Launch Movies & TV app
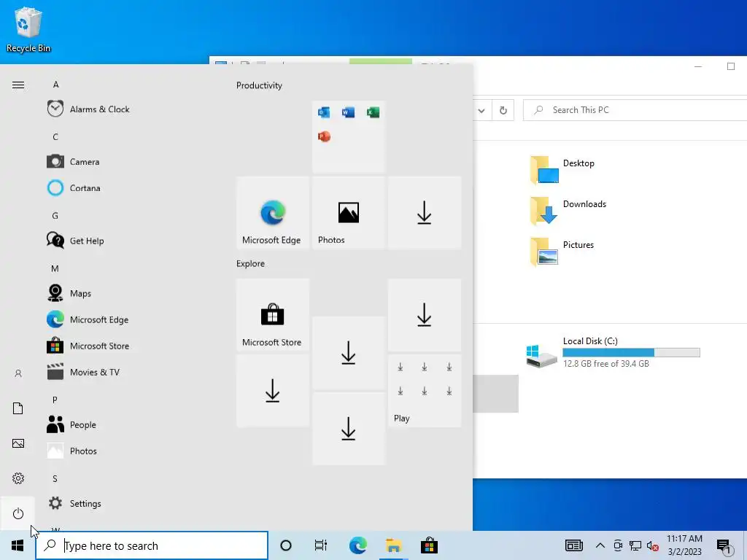This screenshot has height=560, width=747. click(83, 371)
